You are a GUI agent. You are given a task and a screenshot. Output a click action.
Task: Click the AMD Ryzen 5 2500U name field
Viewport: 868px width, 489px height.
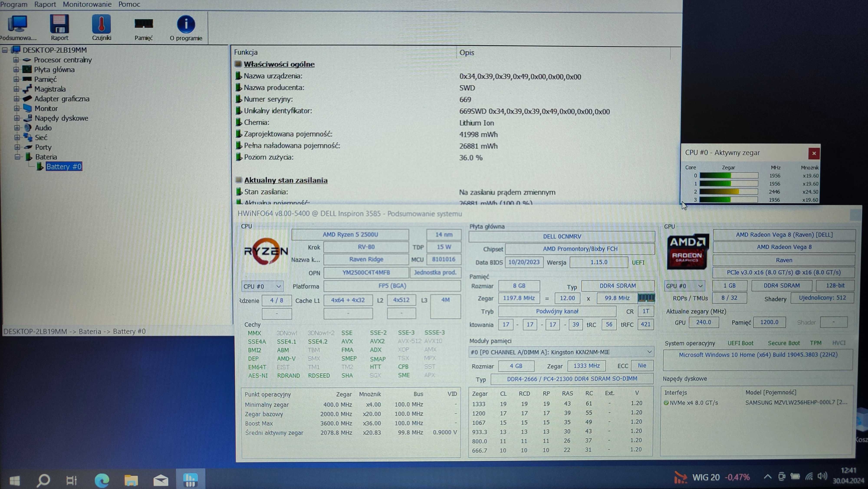point(350,234)
